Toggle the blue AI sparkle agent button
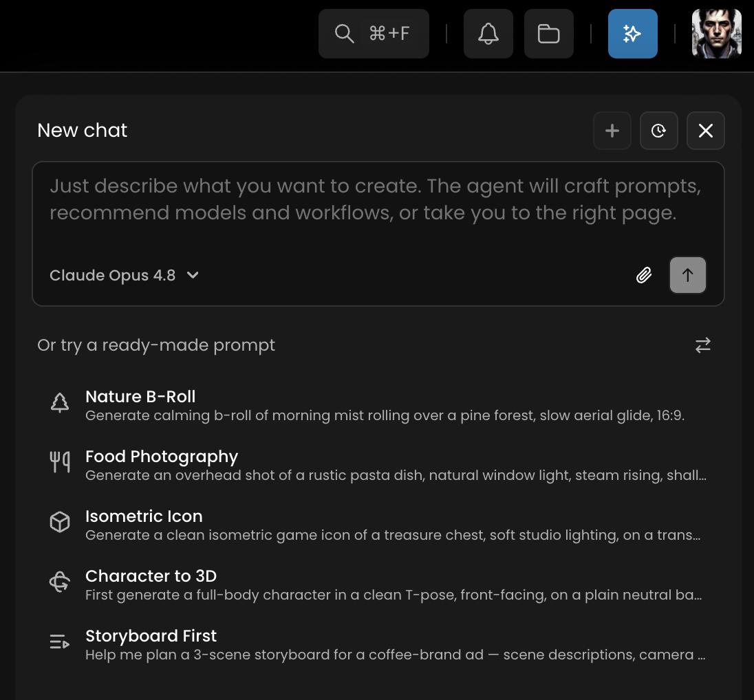Image resolution: width=754 pixels, height=700 pixels. (632, 34)
